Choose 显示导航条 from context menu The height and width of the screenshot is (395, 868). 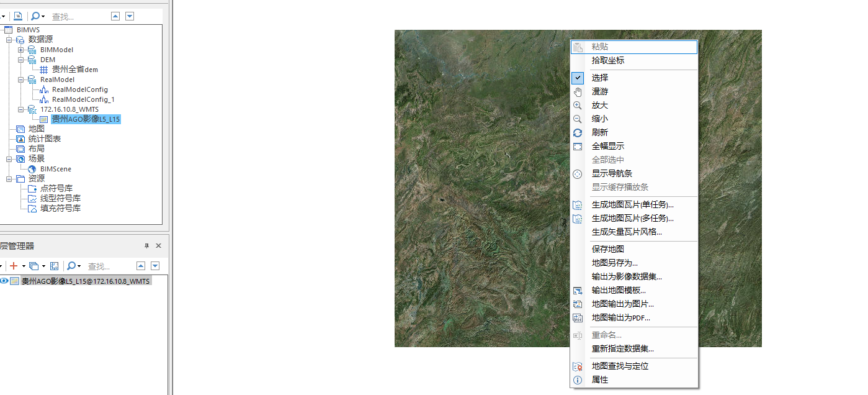pos(634,173)
